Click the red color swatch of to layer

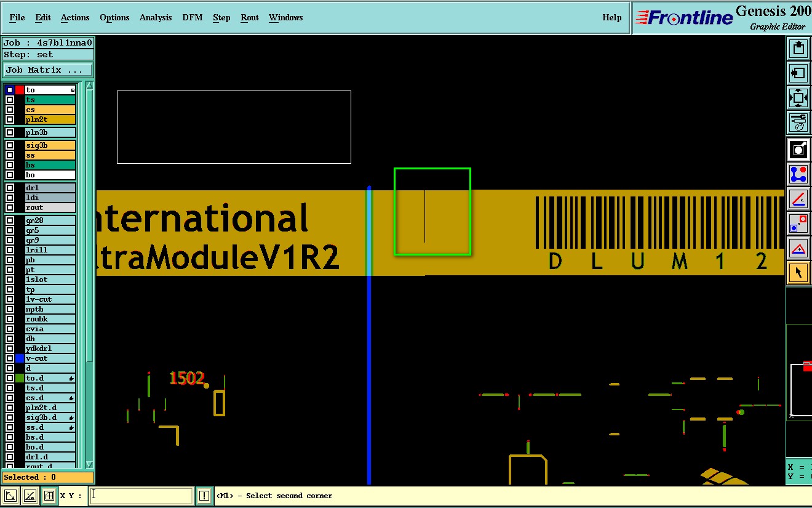coord(20,90)
